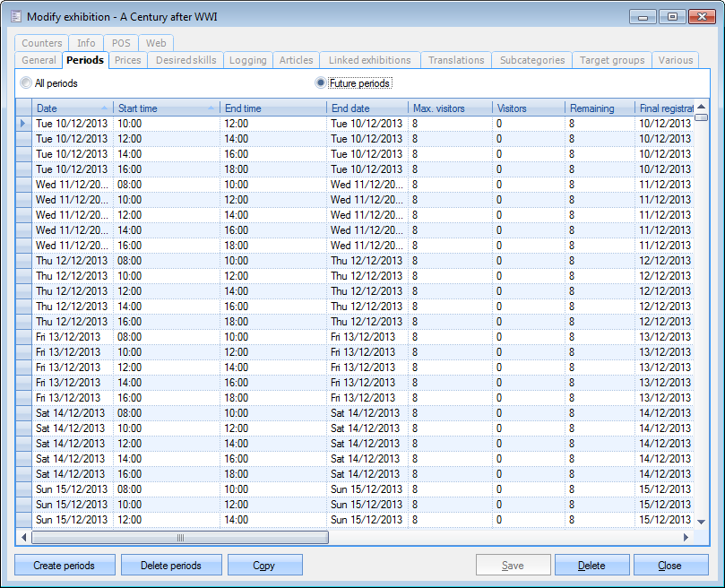Click the horizontal scrollbar thumb
The height and width of the screenshot is (588, 725).
coord(179,538)
